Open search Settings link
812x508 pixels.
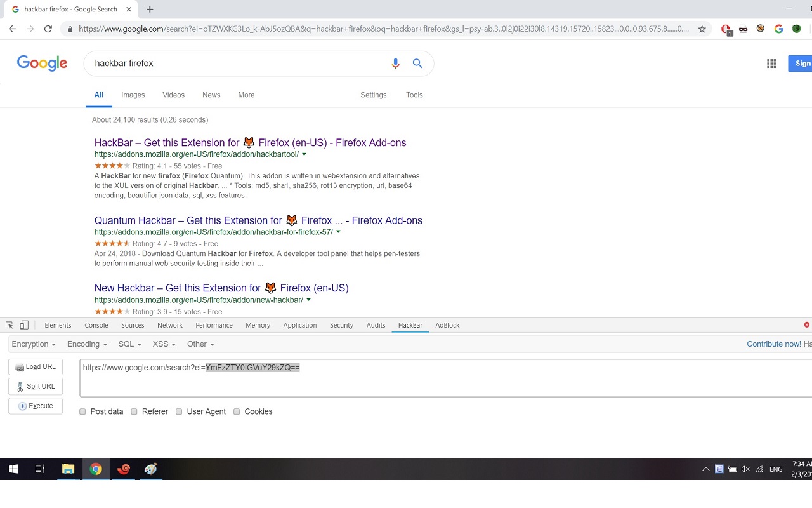(374, 95)
